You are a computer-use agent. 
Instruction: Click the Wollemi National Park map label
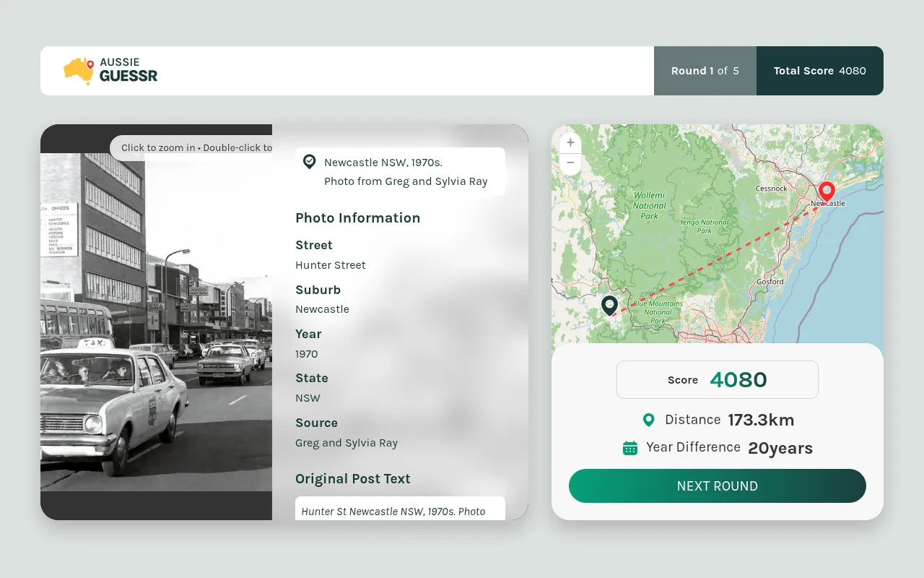click(649, 205)
